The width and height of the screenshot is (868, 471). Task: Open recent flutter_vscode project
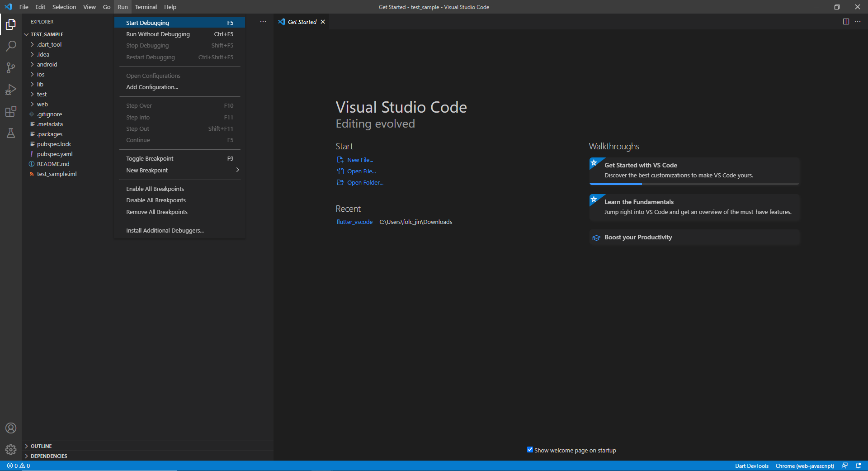pyautogui.click(x=354, y=222)
